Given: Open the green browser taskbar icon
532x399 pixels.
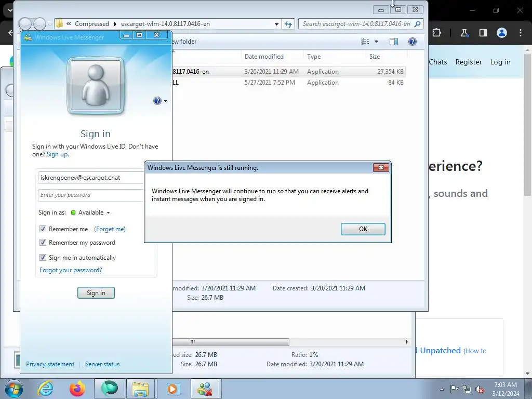Looking at the screenshot, I should click(x=109, y=389).
